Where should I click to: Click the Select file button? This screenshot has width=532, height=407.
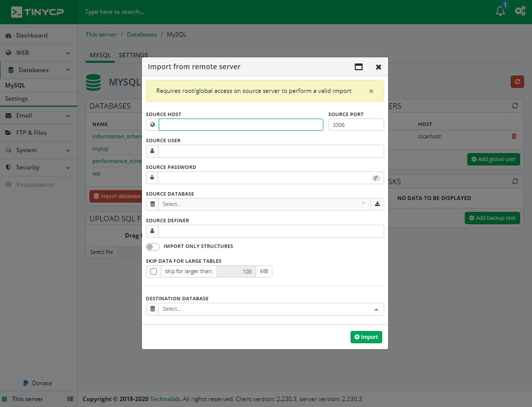click(101, 252)
